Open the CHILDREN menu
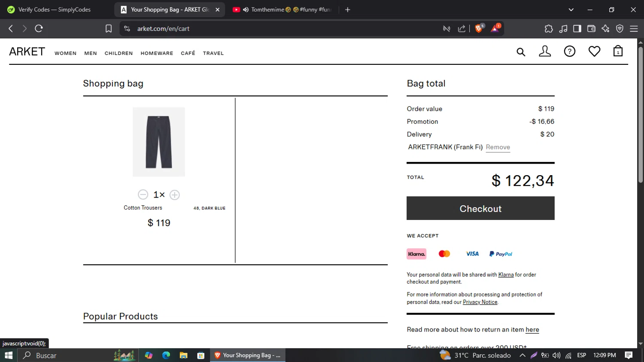Image resolution: width=644 pixels, height=362 pixels. (118, 53)
